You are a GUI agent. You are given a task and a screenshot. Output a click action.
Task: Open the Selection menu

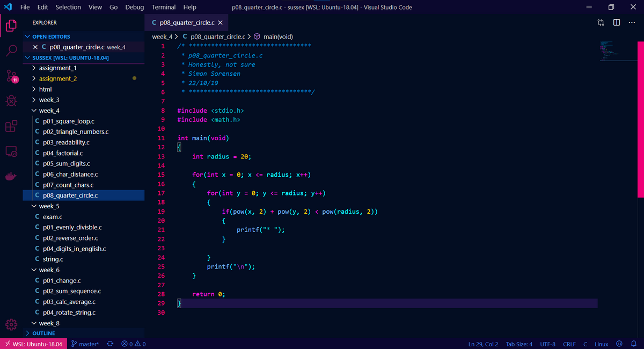(68, 7)
